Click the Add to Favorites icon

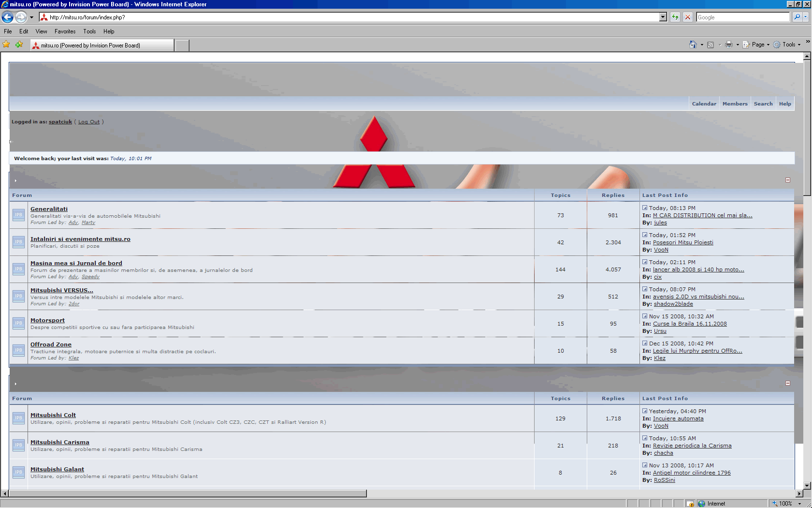19,45
